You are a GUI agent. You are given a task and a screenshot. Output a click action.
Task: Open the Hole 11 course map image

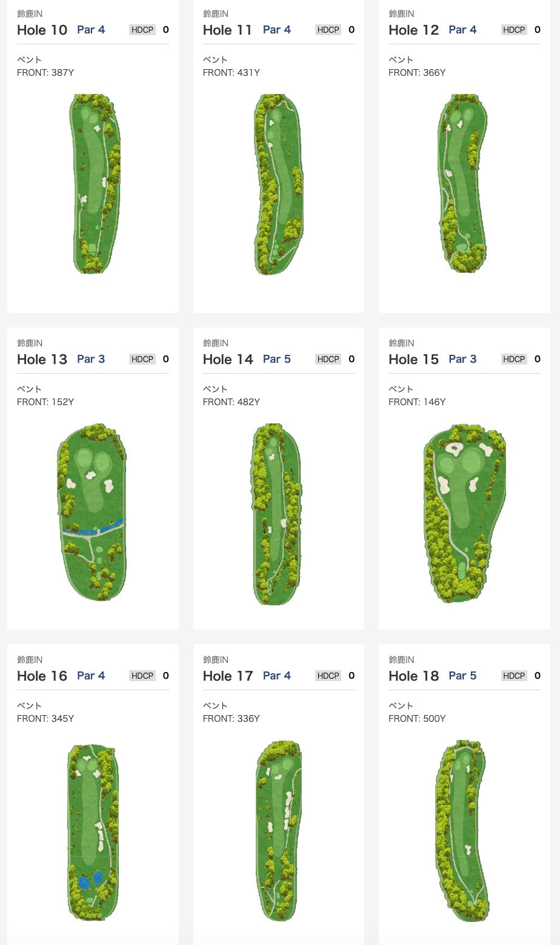coord(278,184)
